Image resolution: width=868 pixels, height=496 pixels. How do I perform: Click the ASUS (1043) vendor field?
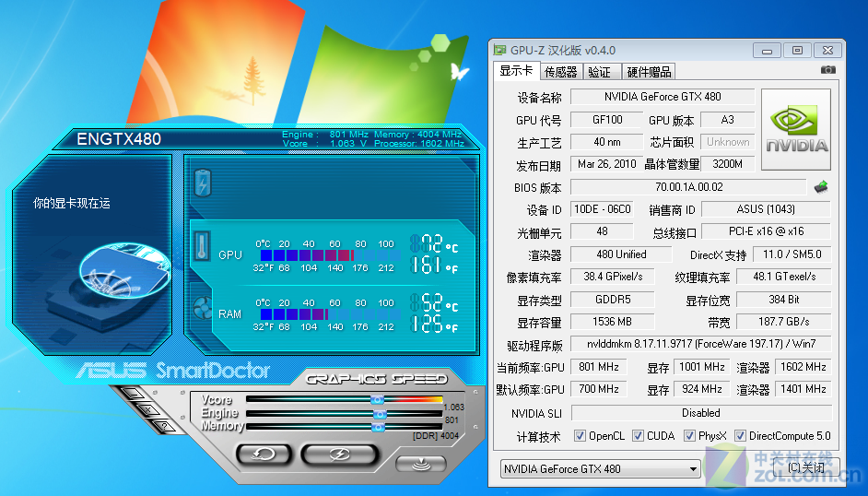766,209
